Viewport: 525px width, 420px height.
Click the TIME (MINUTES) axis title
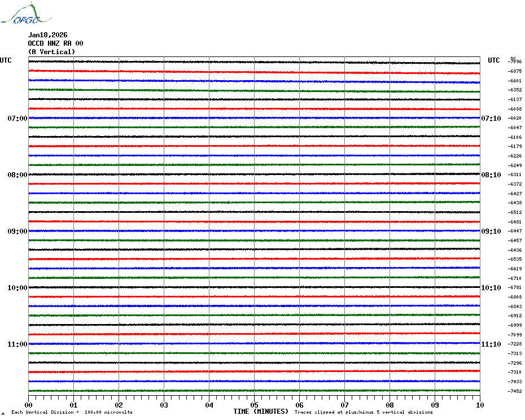261,412
